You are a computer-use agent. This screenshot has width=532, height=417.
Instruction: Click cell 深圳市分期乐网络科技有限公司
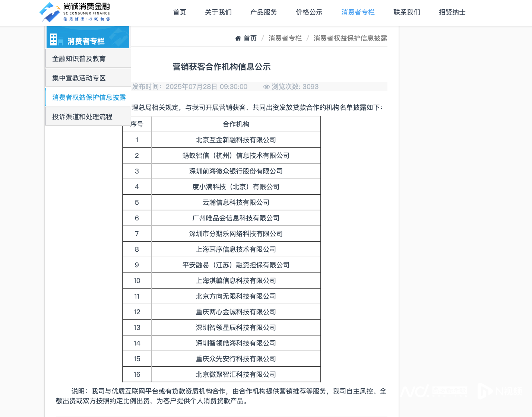pyautogui.click(x=236, y=233)
